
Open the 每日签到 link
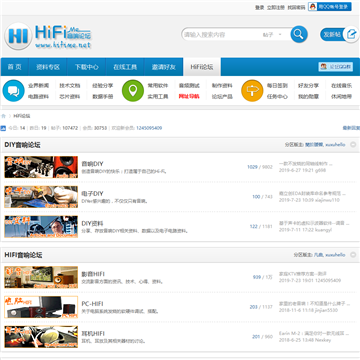point(277,85)
